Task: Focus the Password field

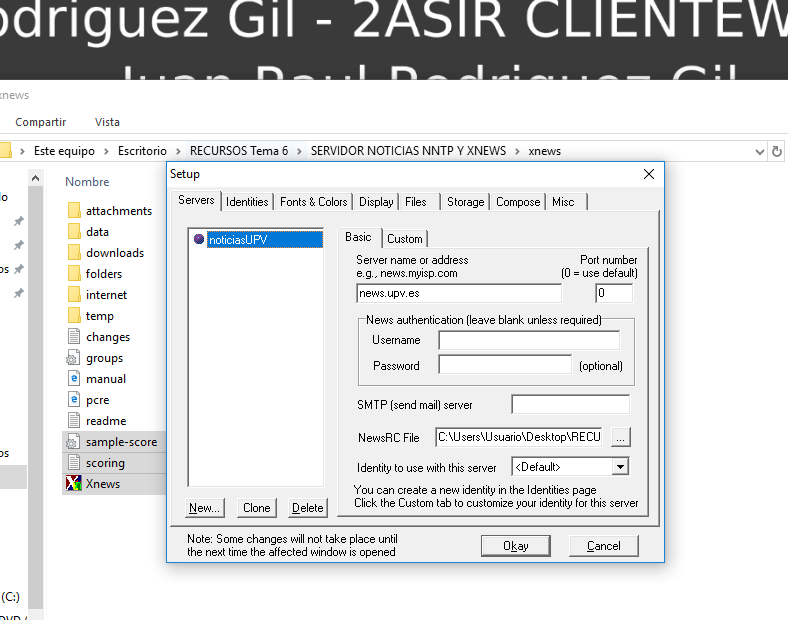Action: coord(505,365)
